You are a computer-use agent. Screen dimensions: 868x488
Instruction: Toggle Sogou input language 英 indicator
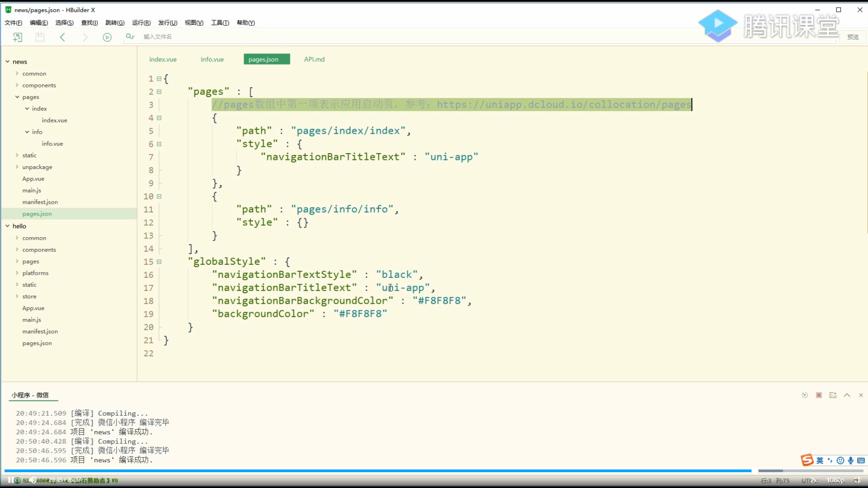pos(820,460)
